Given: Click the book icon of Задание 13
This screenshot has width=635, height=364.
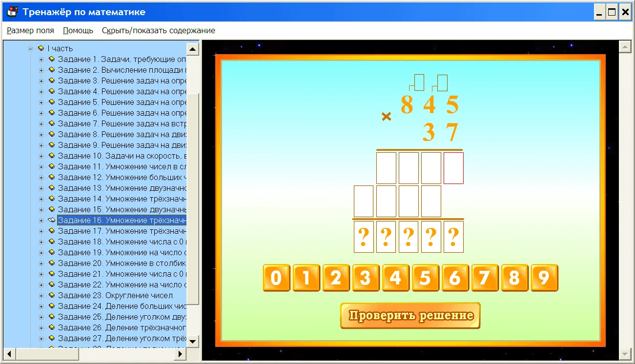Looking at the screenshot, I should pos(51,188).
